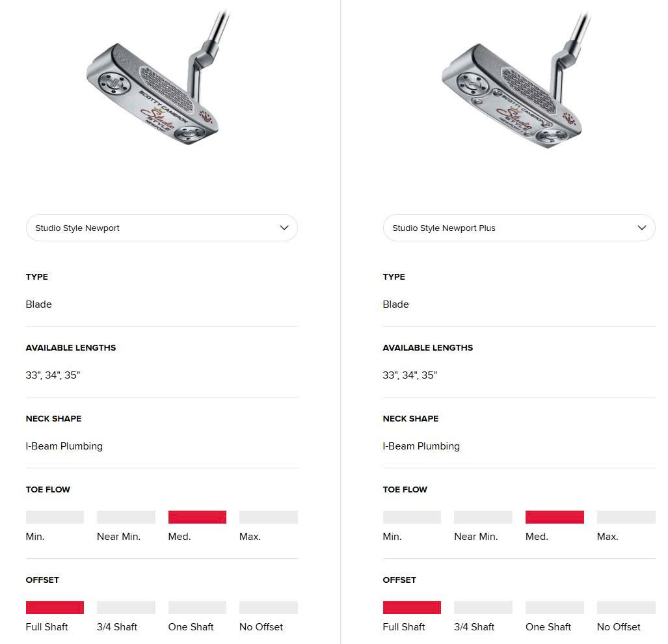Click the NECK SHAPE label on left column

(53, 418)
